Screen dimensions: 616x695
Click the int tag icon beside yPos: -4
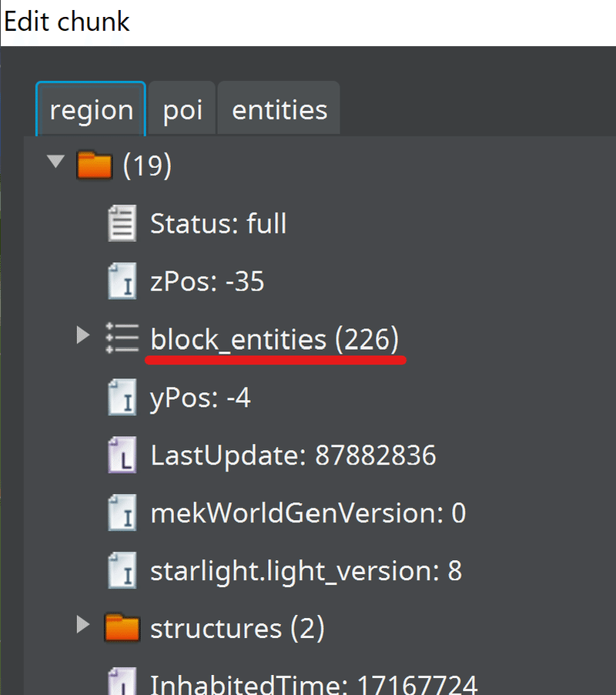(123, 397)
